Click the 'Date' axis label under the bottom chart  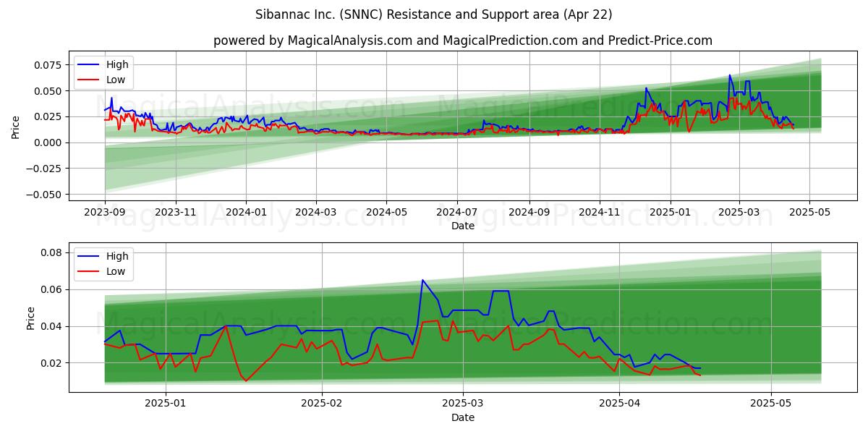(463, 417)
